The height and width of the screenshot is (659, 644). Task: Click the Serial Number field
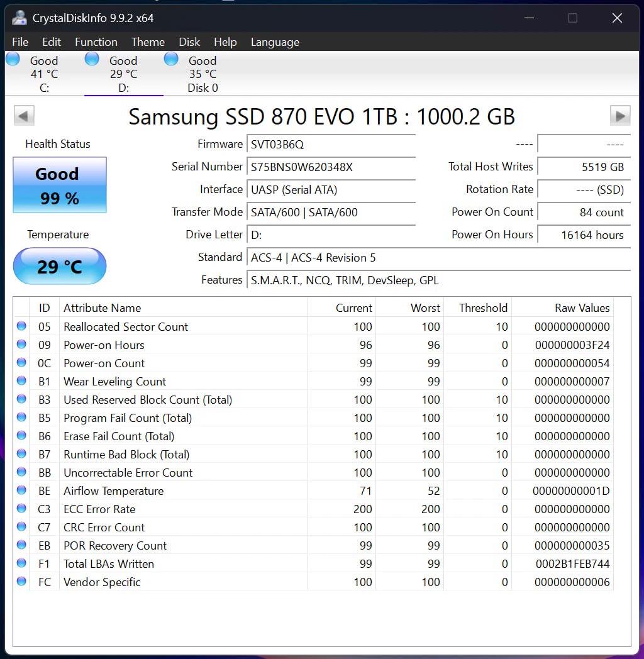[x=331, y=167]
